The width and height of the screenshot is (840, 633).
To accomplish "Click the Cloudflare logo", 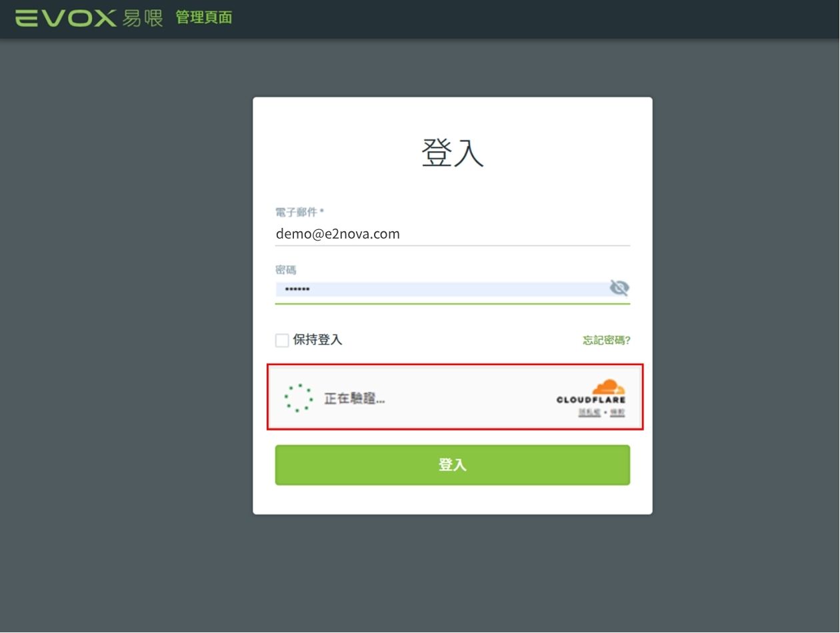I will (x=591, y=392).
